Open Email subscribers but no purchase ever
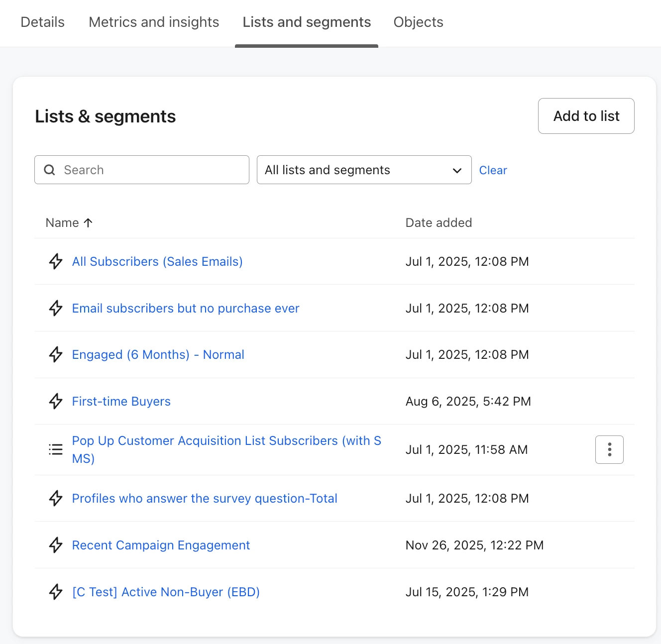The image size is (661, 644). tap(186, 308)
